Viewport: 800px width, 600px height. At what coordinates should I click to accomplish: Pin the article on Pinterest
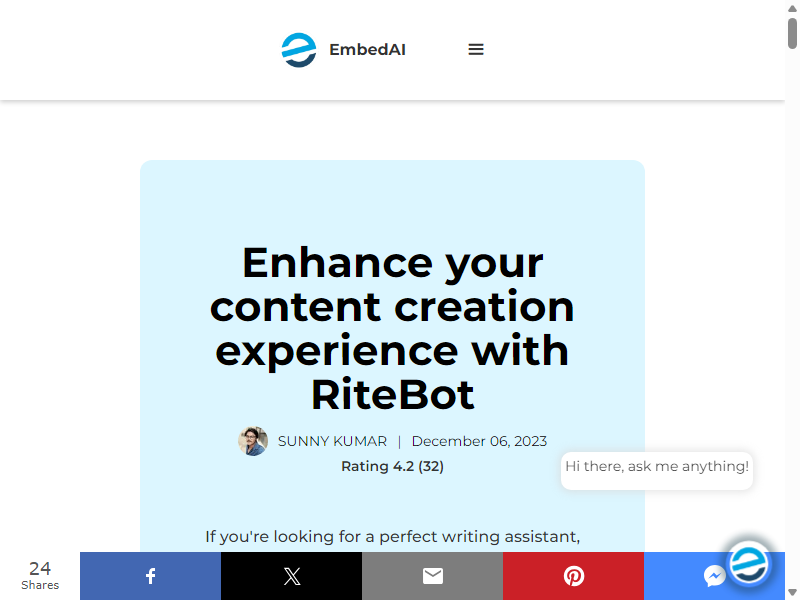(x=573, y=576)
